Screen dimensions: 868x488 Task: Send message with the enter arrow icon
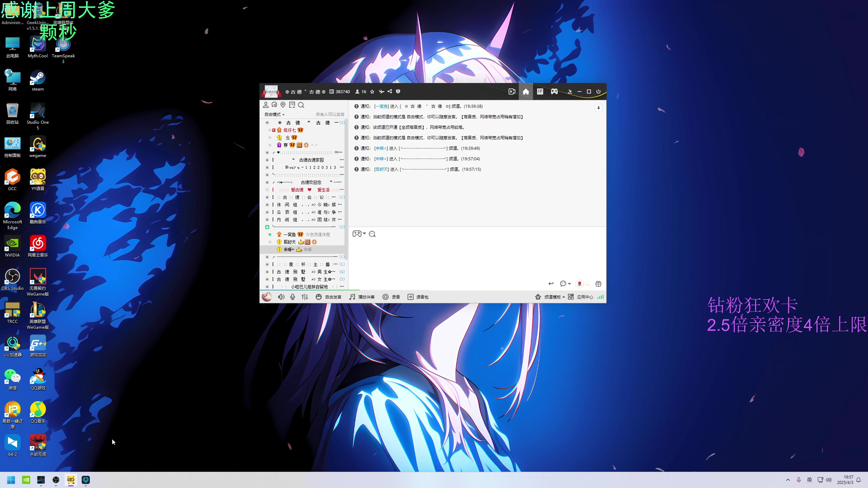tap(551, 284)
